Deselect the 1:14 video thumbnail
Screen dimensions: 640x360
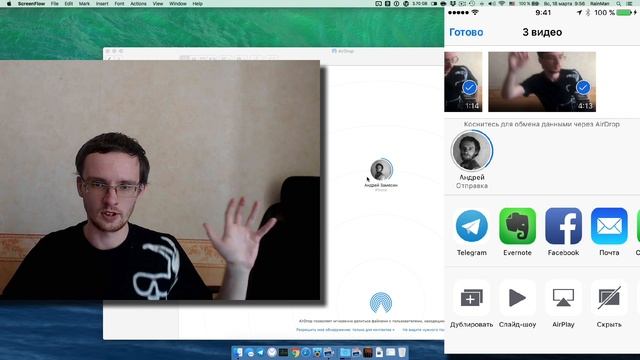tap(463, 82)
